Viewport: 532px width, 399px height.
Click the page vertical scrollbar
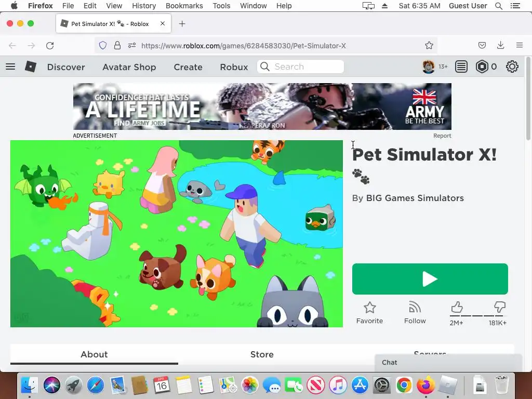click(x=528, y=98)
